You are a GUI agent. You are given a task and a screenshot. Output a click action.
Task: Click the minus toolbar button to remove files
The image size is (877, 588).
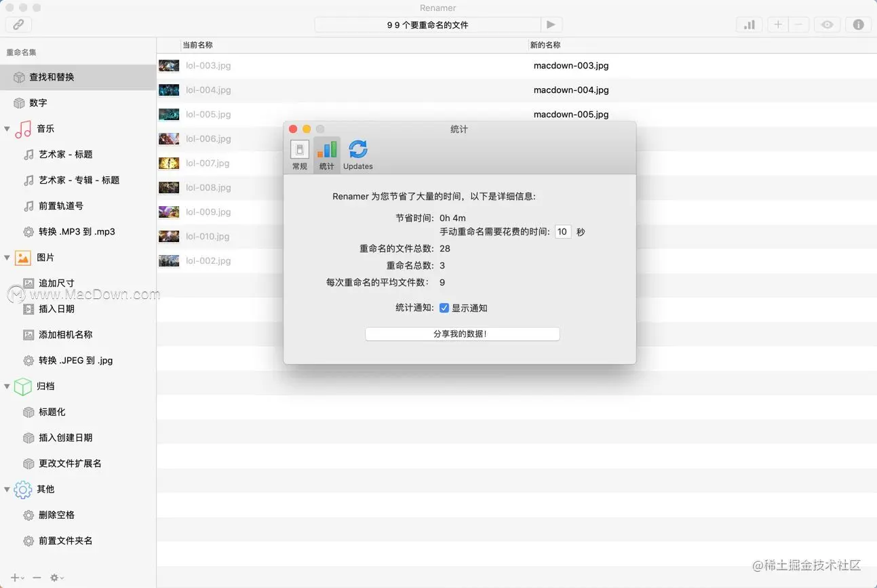[799, 24]
